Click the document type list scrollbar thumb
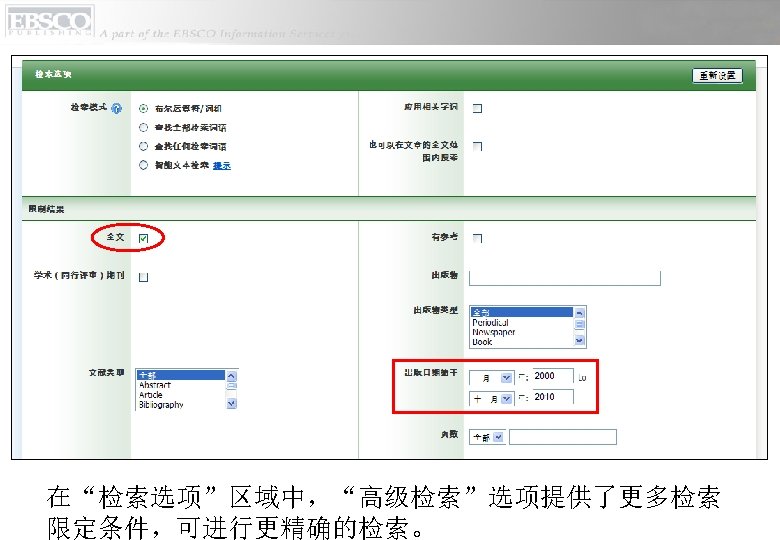Screen dimensions: 780x540 pos(231,386)
